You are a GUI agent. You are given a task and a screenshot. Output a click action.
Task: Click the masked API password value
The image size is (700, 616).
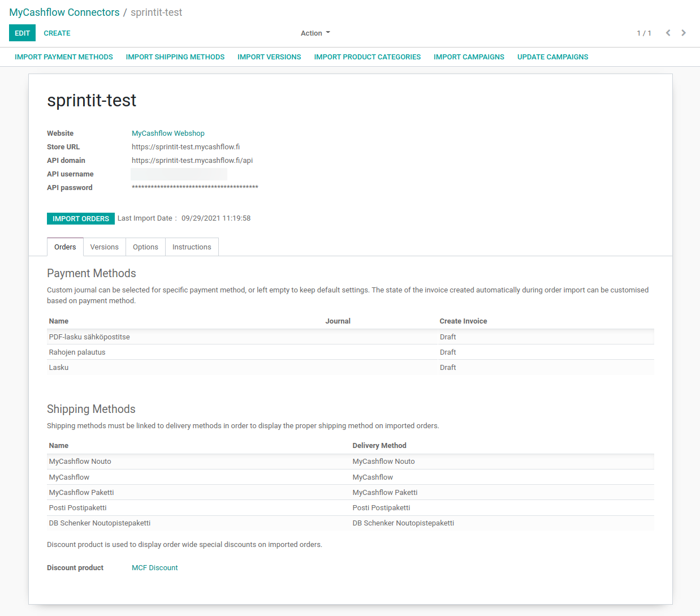pyautogui.click(x=195, y=188)
